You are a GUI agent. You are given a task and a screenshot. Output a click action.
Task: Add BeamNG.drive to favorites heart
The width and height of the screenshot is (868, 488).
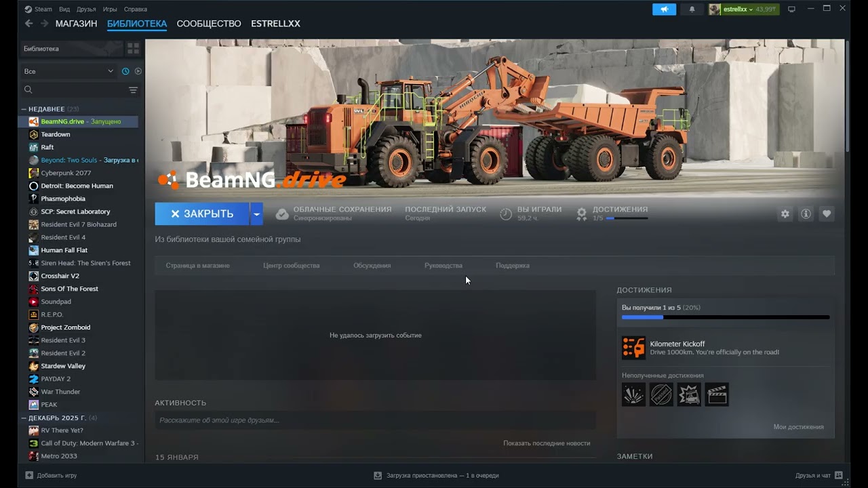tap(827, 214)
